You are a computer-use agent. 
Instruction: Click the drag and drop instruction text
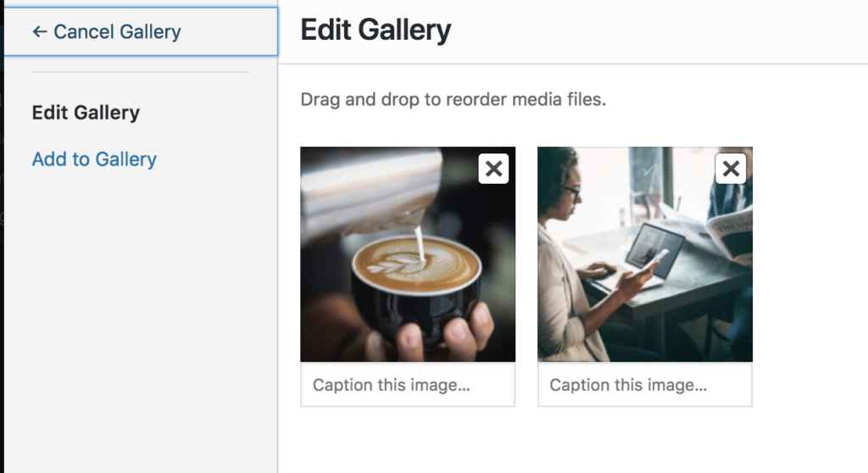(453, 99)
